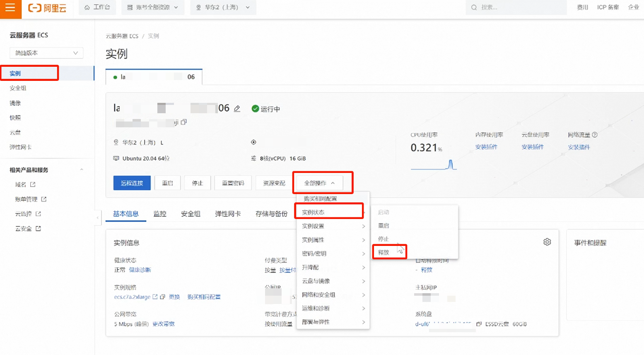Open the 域名 external link

[25, 185]
